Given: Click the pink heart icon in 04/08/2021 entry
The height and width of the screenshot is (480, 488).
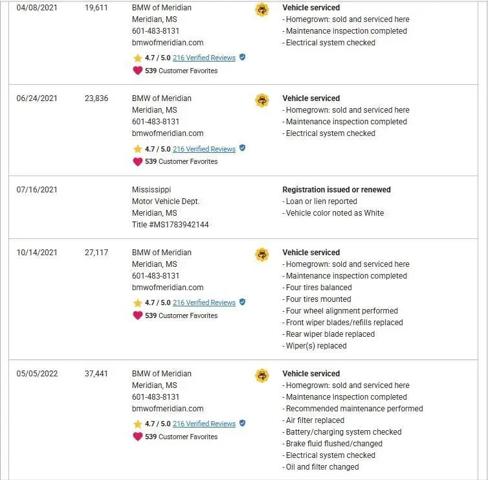Looking at the screenshot, I should click(x=138, y=70).
